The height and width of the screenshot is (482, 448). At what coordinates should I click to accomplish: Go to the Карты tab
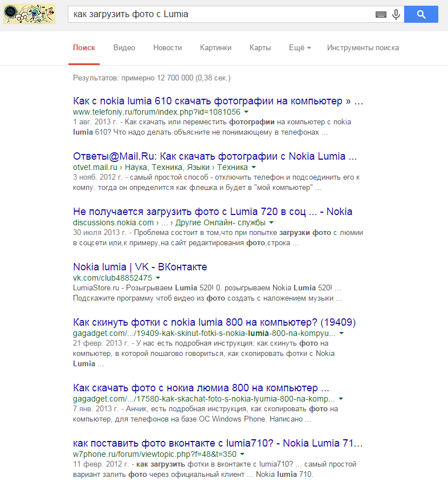(260, 48)
